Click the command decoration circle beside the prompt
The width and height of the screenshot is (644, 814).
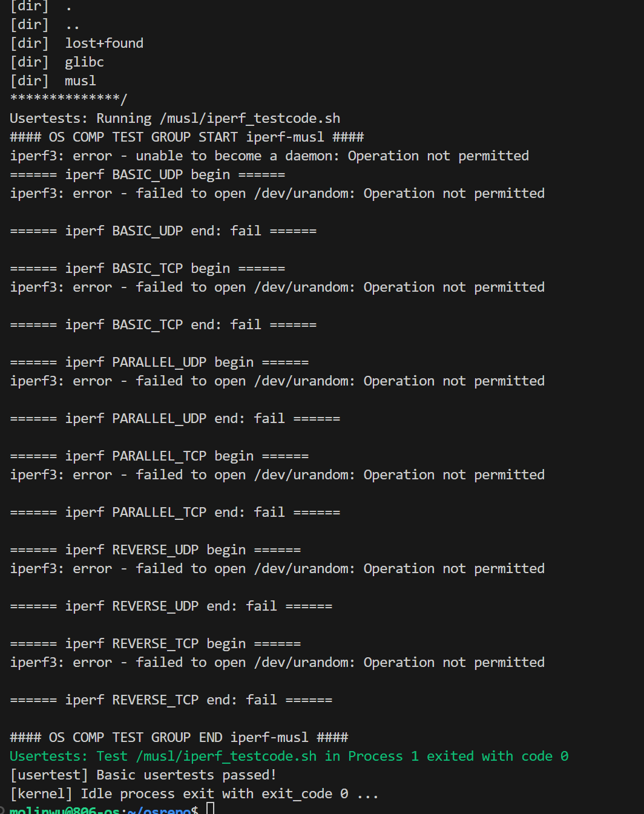coord(2,810)
